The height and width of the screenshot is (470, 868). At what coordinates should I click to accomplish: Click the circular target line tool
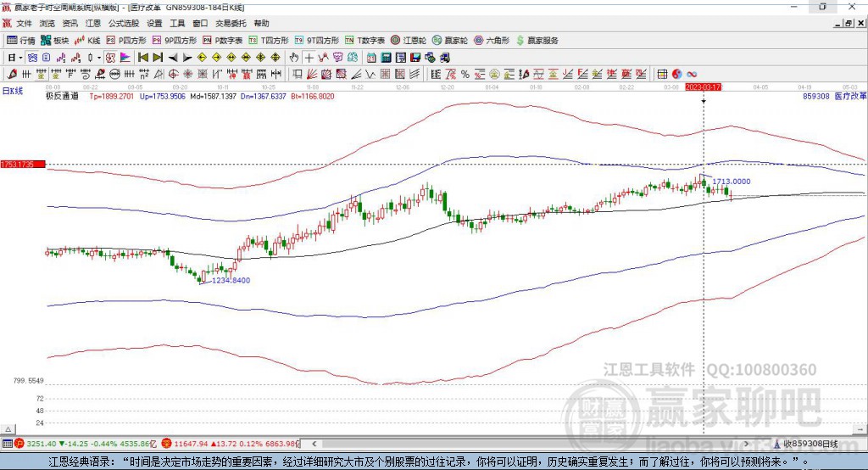click(x=173, y=74)
